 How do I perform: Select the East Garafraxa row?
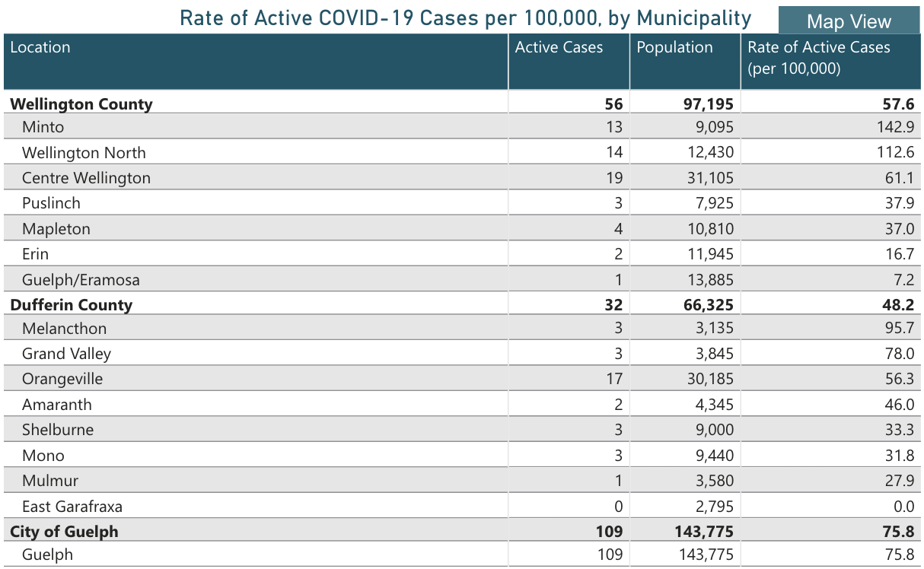pos(72,506)
